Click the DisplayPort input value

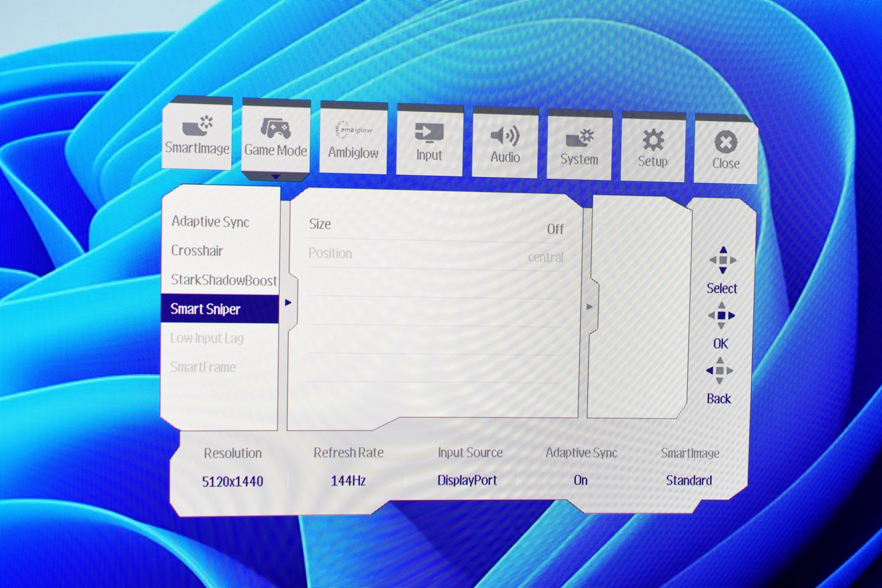pos(467,480)
